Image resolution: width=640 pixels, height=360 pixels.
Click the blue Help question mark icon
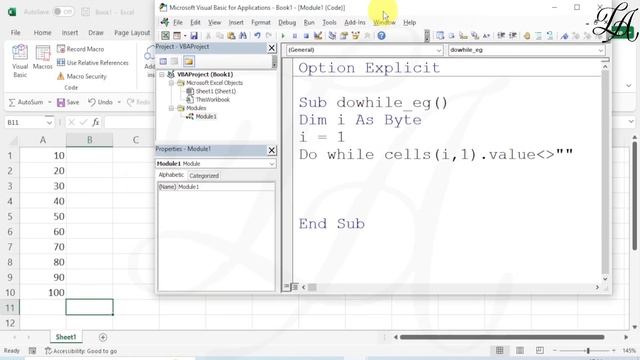coord(381,36)
